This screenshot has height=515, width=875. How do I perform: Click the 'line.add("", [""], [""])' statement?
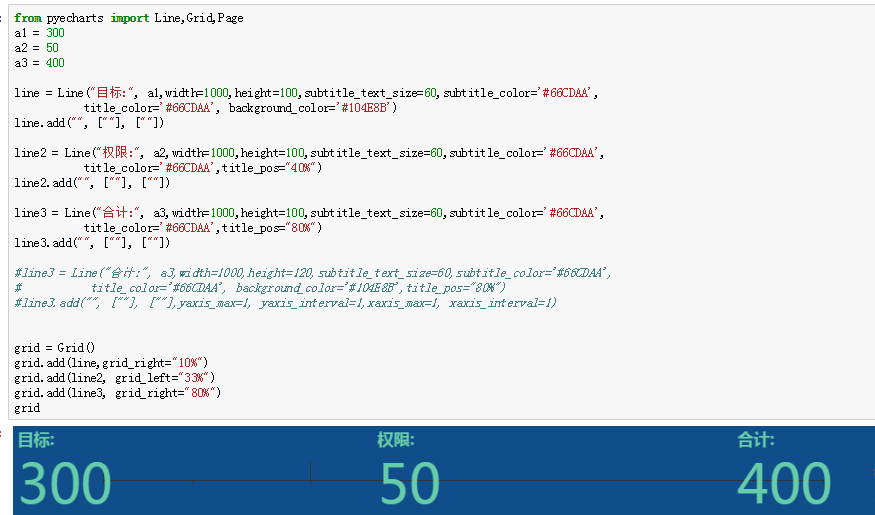[x=89, y=123]
